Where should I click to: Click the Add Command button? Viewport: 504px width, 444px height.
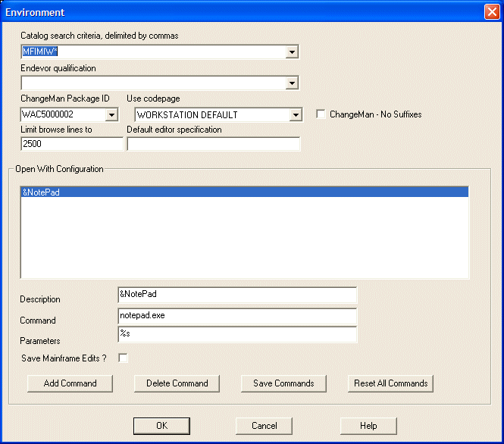tap(70, 383)
